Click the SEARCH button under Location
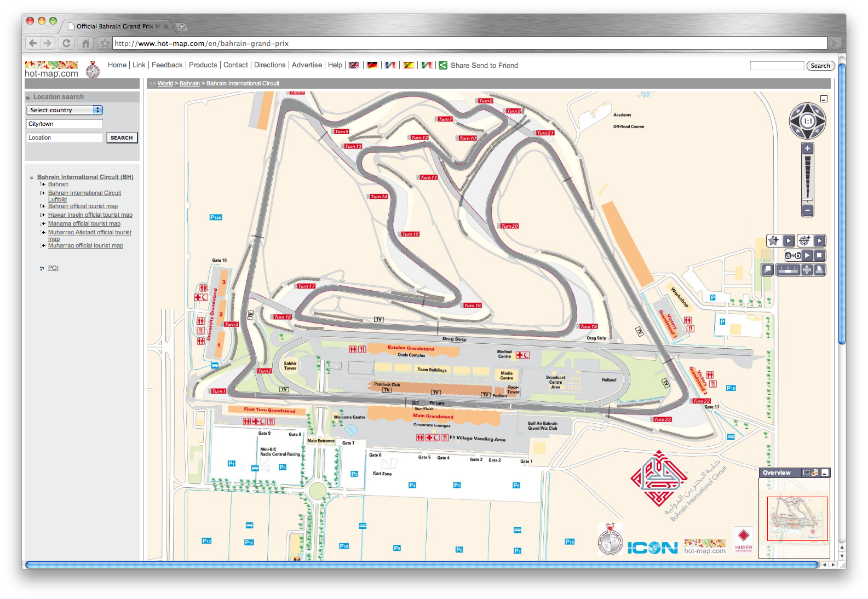 (122, 138)
